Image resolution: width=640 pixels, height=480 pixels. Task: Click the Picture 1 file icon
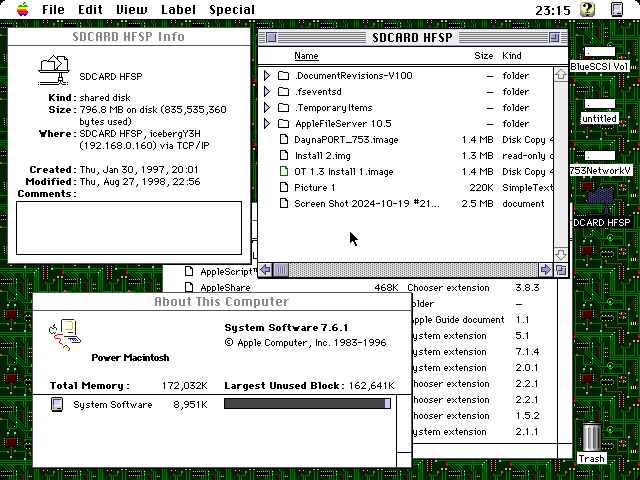(283, 188)
